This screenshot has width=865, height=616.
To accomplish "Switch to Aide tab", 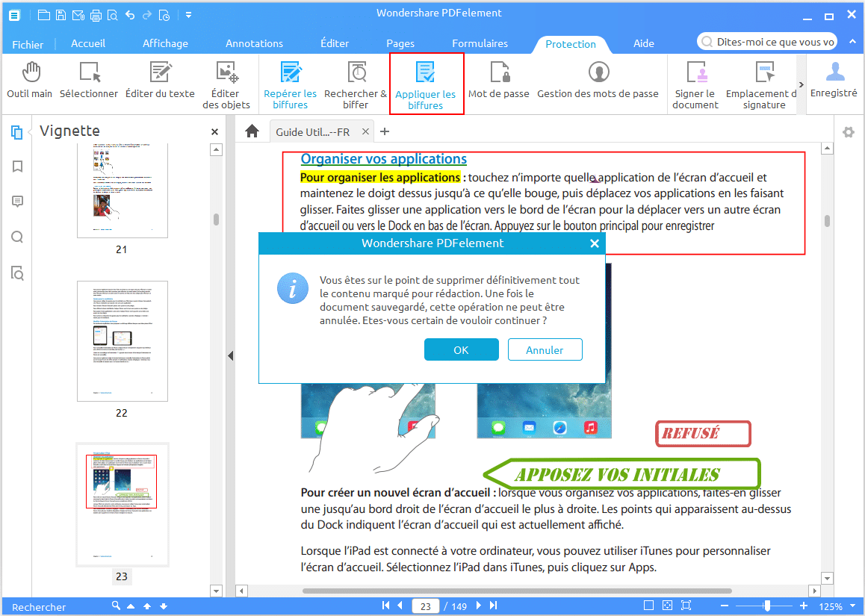I will [644, 43].
